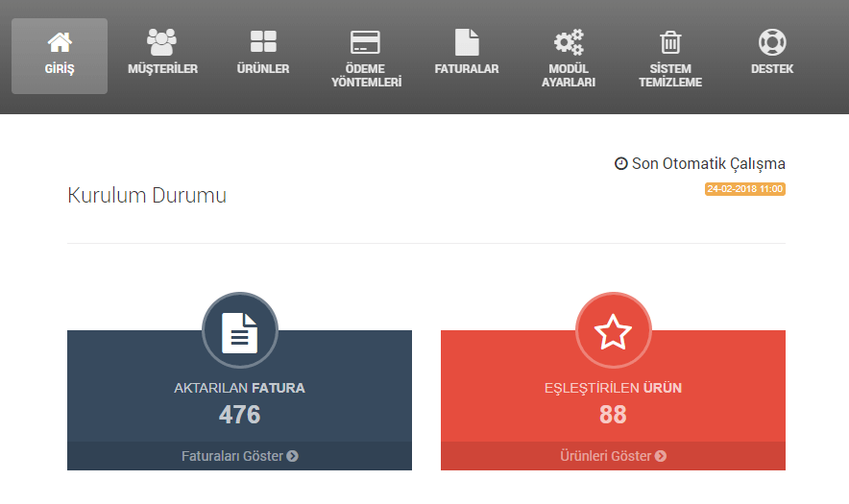The image size is (849, 504).
Task: Click the Son Otomatik Çalışma text
Action: (709, 163)
